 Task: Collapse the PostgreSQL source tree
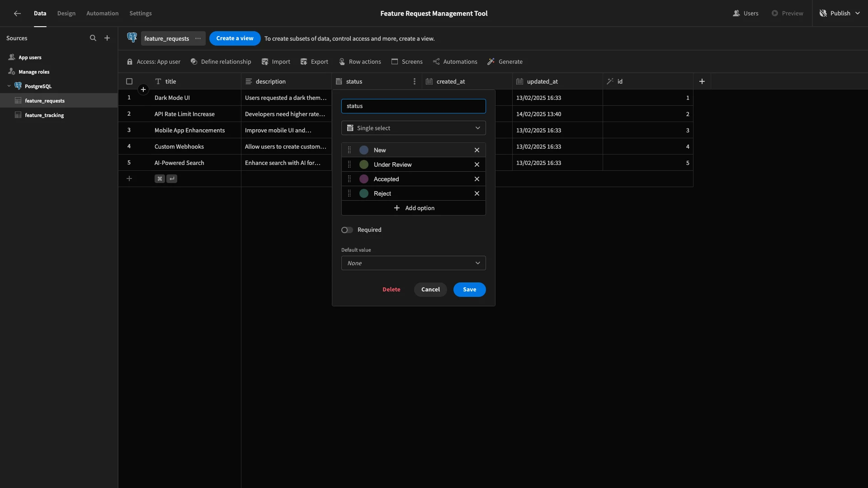coord(9,86)
